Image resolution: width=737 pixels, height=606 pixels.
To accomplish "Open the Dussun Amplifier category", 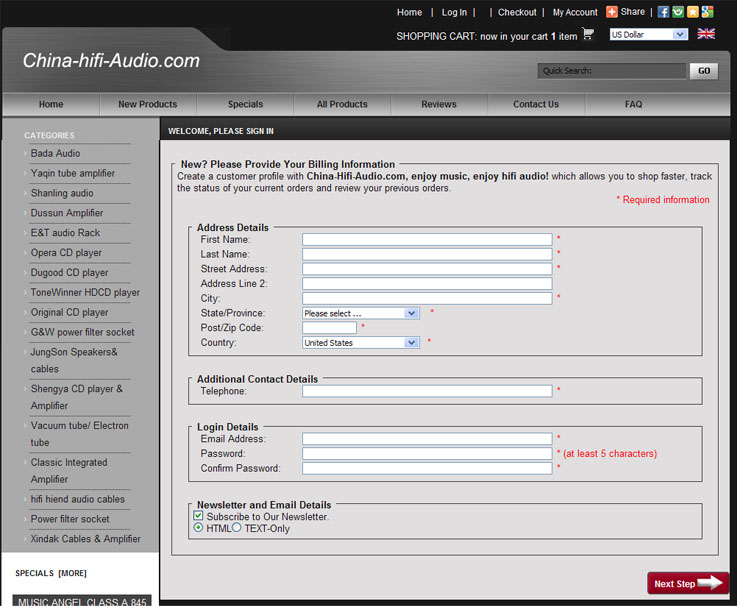I will click(x=67, y=213).
